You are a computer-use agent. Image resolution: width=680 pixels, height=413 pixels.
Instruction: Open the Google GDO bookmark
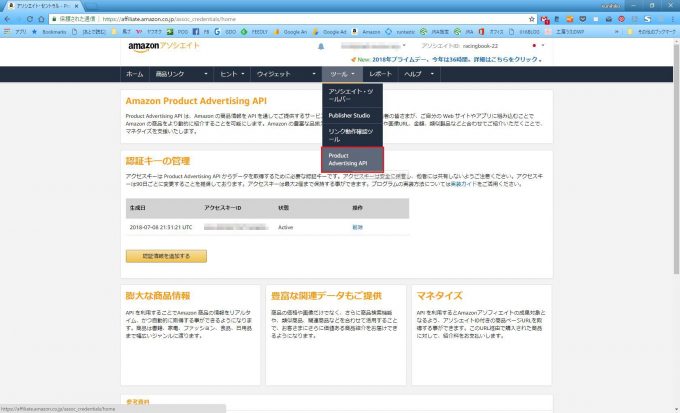[225, 32]
